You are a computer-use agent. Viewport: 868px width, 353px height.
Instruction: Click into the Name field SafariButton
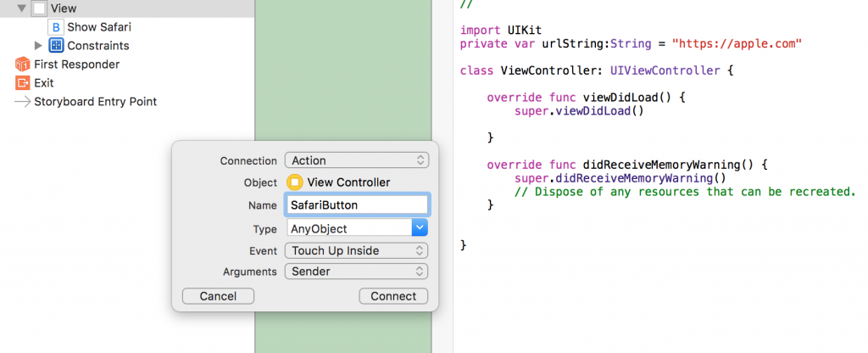357,205
